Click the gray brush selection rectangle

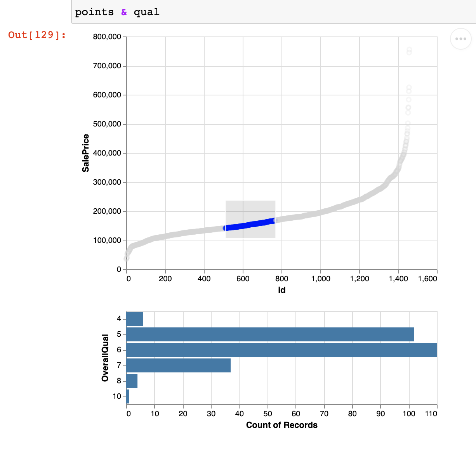click(x=250, y=219)
